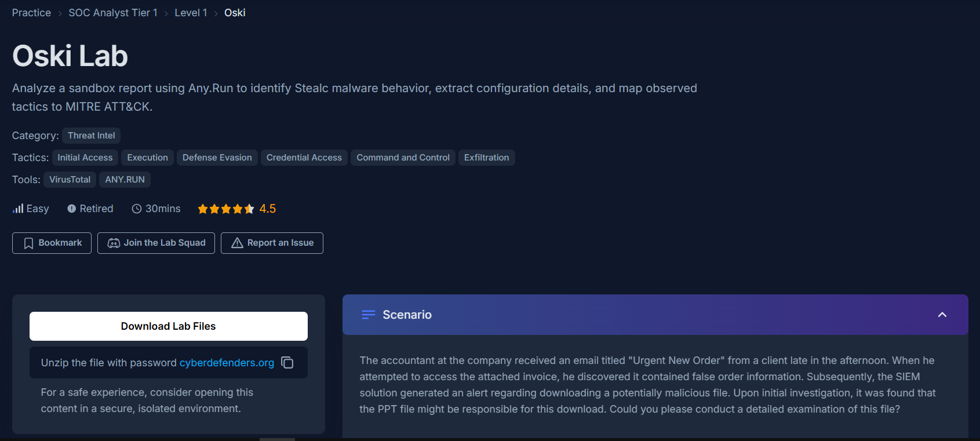This screenshot has width=980, height=441.
Task: Click the Retired status label
Action: (96, 209)
